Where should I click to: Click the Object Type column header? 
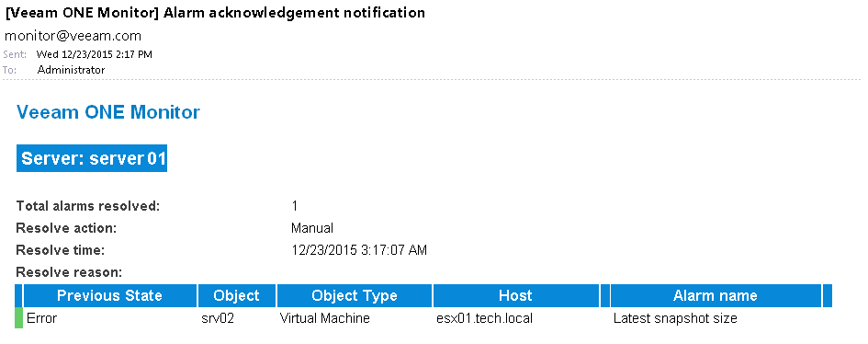click(355, 296)
